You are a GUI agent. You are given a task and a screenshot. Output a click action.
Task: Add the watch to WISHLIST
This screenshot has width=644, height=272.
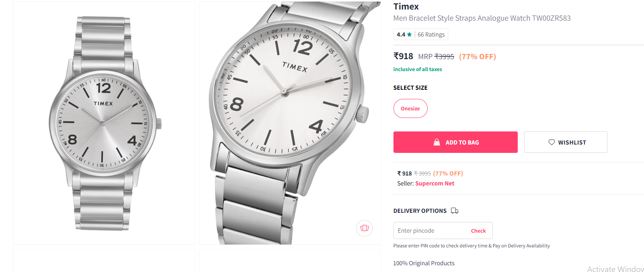tap(565, 142)
